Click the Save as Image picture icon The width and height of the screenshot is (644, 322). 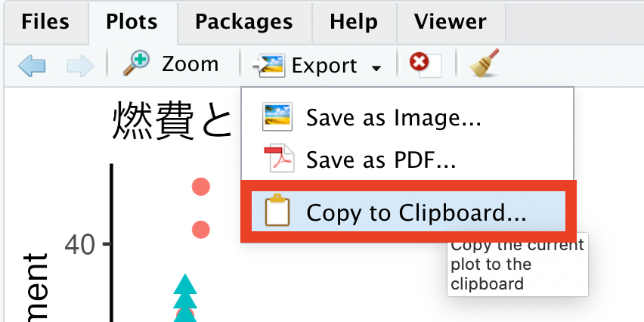point(277,117)
